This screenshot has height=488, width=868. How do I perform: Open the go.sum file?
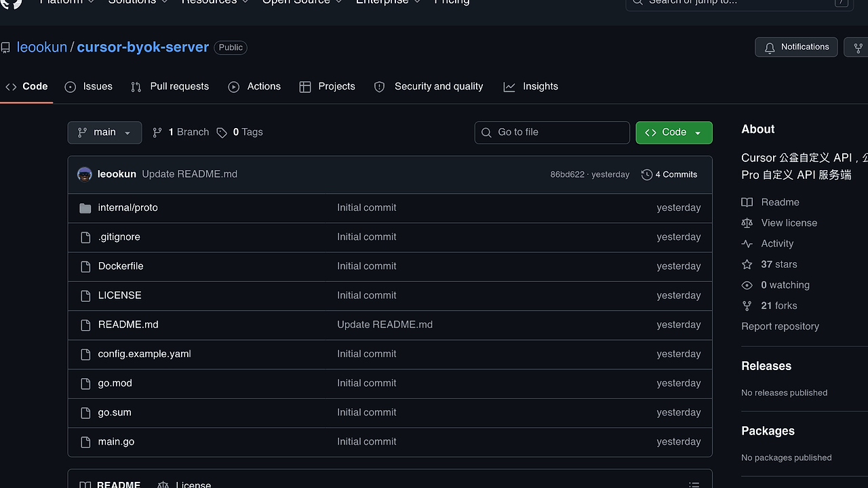click(115, 412)
